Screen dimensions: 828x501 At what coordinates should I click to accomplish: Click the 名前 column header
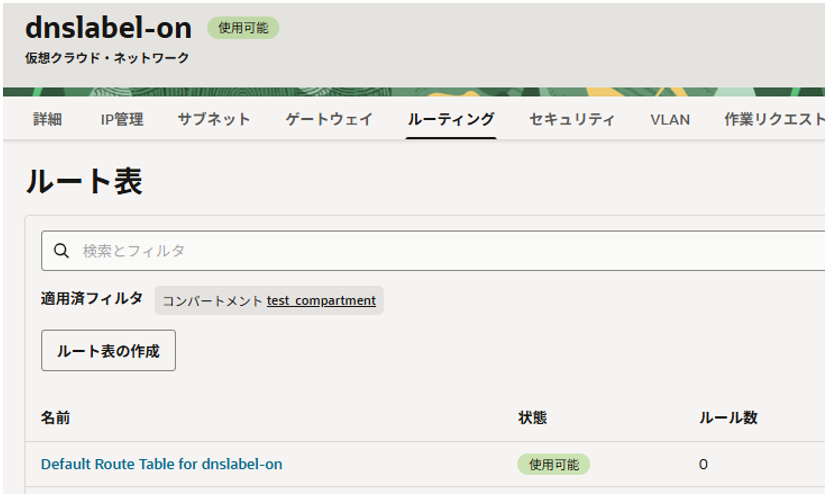(x=55, y=417)
